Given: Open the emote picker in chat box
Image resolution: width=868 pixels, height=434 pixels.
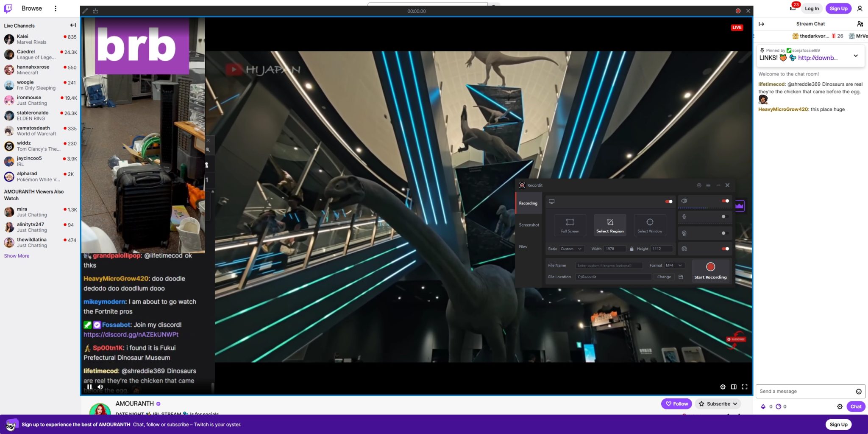Looking at the screenshot, I should tap(858, 392).
